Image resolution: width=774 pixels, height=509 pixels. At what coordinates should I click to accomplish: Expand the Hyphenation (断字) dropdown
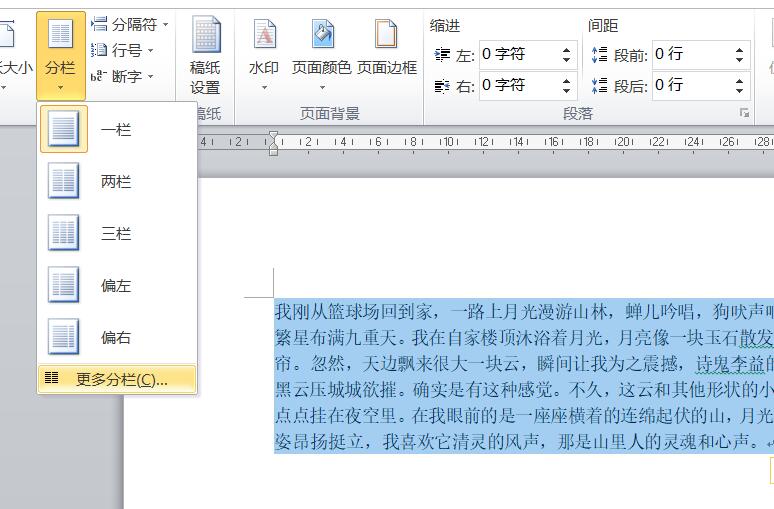(124, 76)
